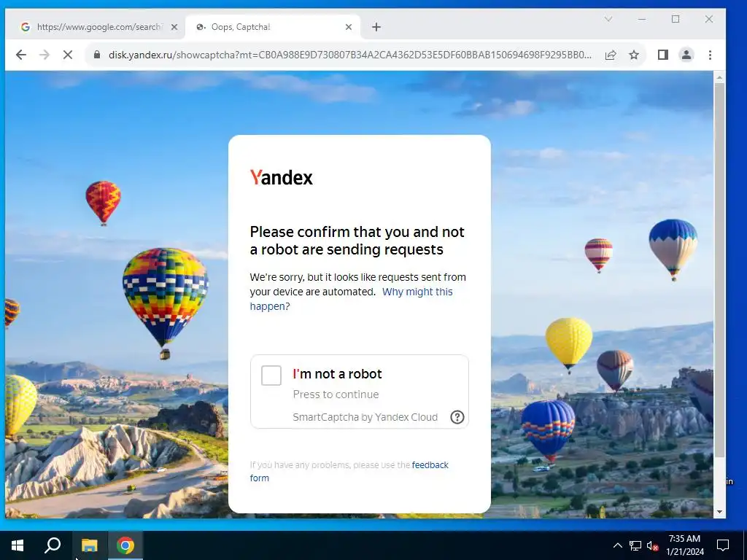Toggle the Chrome side panel icon

(662, 55)
